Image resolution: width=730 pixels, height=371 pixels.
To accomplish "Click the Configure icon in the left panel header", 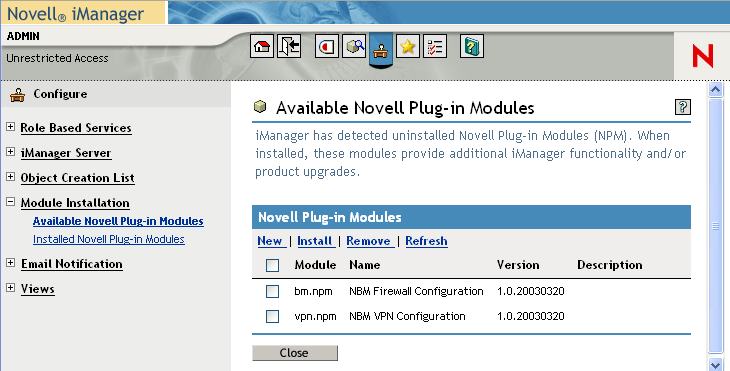I will [x=18, y=94].
